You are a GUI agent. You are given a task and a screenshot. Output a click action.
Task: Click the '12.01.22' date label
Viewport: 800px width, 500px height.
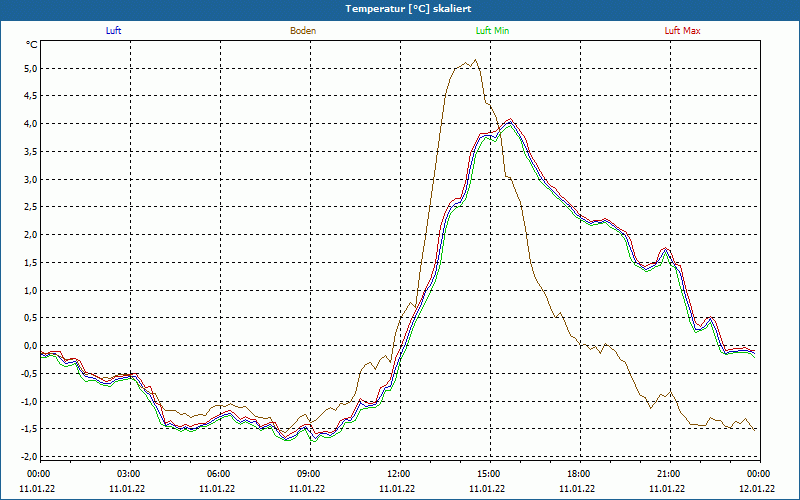click(757, 489)
